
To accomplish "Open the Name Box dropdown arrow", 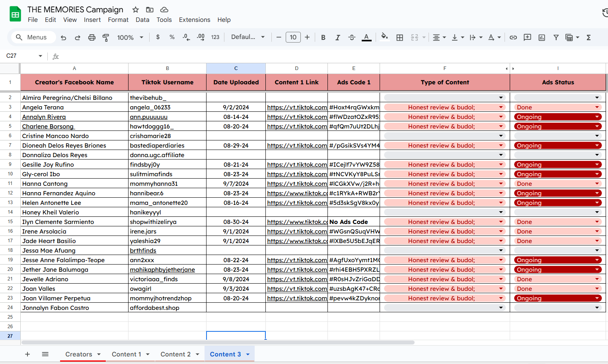I will [x=40, y=56].
